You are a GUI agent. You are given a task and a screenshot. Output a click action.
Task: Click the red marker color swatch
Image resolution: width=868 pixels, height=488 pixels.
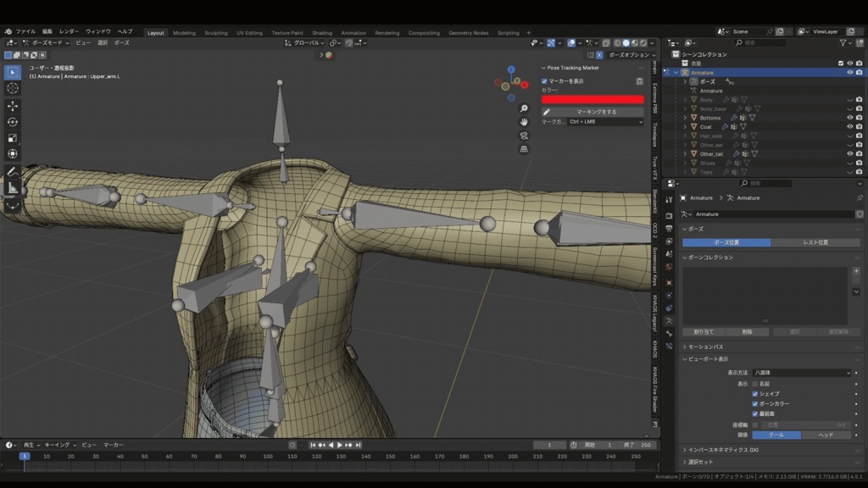click(x=593, y=99)
